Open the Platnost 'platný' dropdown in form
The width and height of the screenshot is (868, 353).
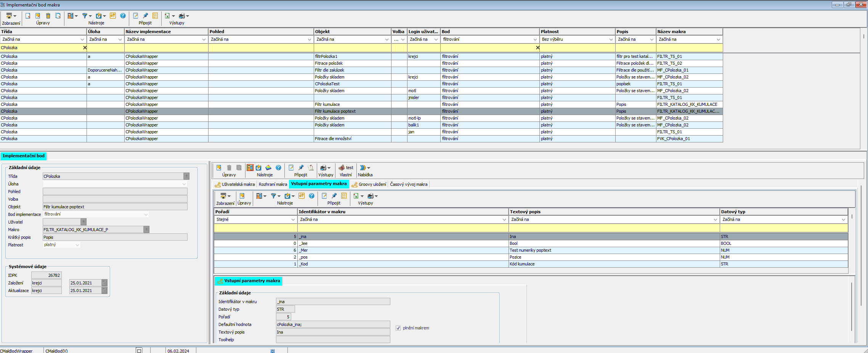(77, 245)
